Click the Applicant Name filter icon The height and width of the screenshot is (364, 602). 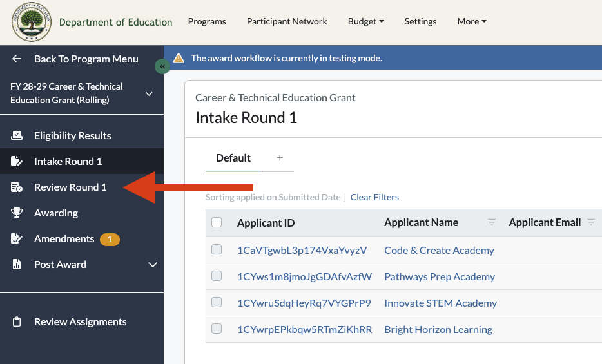point(491,222)
